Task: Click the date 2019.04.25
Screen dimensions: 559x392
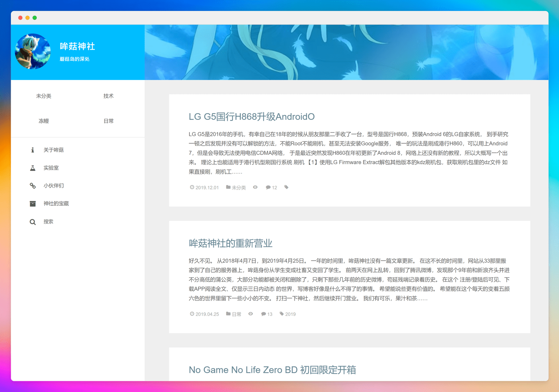Action: click(207, 314)
